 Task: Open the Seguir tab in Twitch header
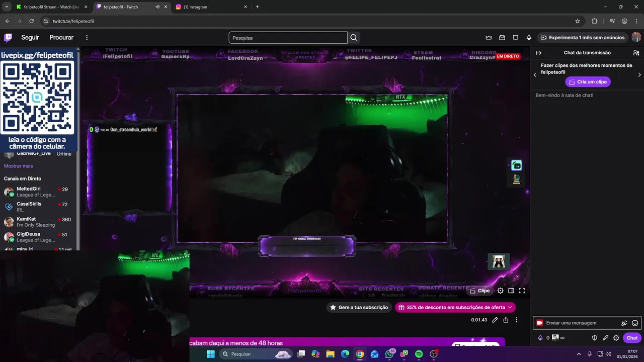point(30,38)
